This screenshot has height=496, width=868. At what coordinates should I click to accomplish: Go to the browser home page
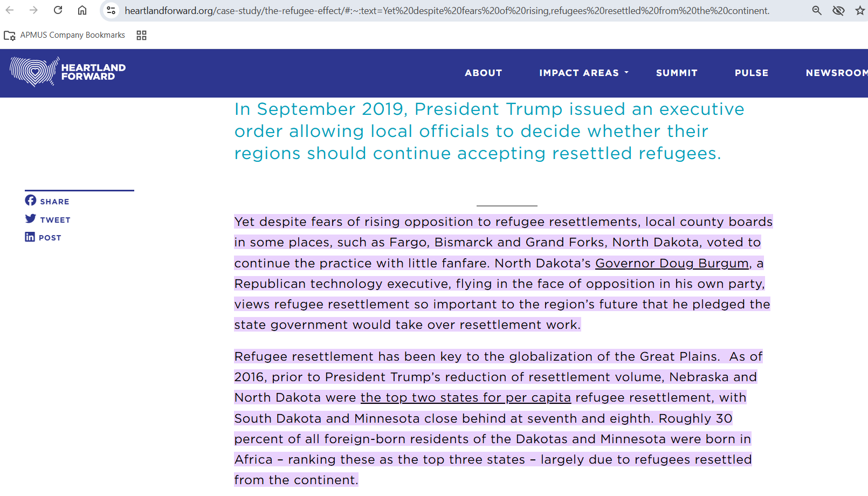[x=82, y=10]
